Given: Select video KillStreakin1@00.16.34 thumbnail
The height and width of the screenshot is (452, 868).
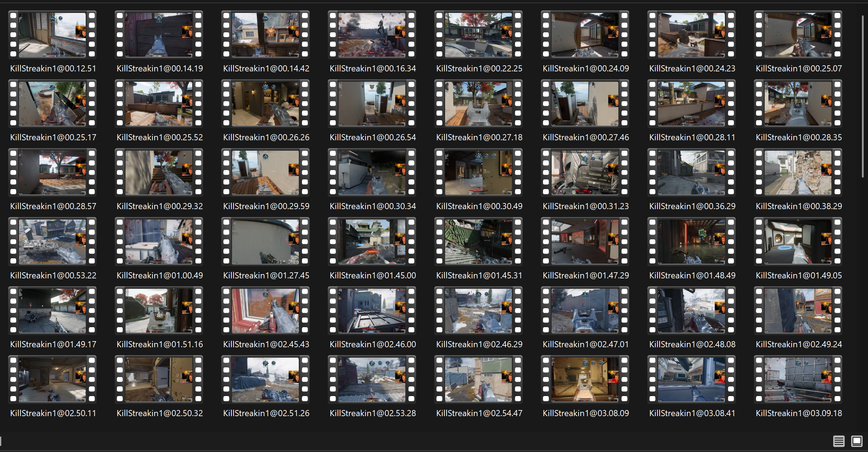Looking at the screenshot, I should tap(372, 35).
